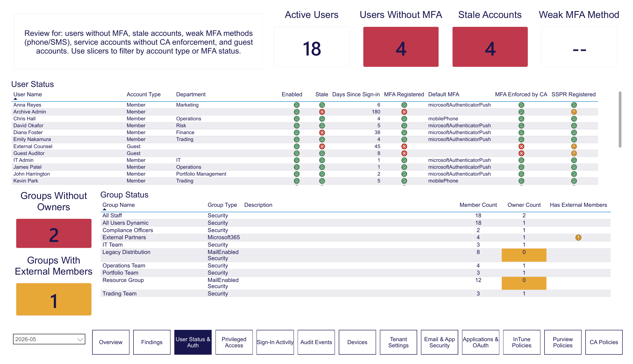Click External Partners' external members warning icon
The image size is (633, 364).
(578, 237)
